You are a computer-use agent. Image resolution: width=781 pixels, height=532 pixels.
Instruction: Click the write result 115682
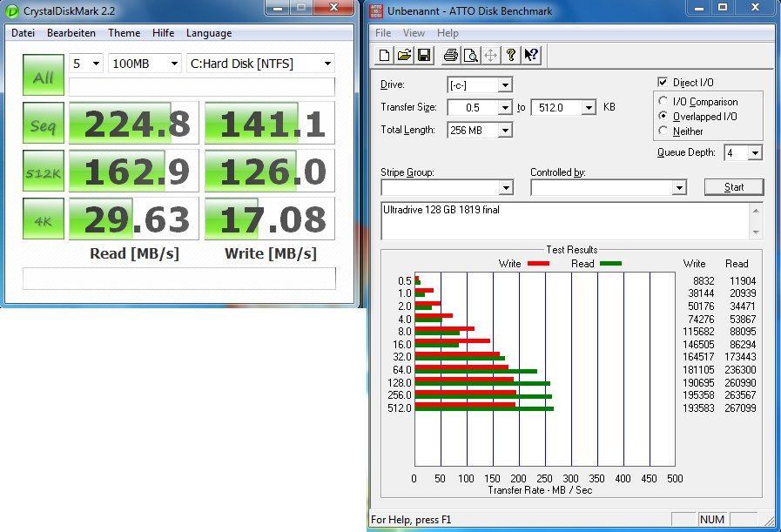click(x=698, y=331)
